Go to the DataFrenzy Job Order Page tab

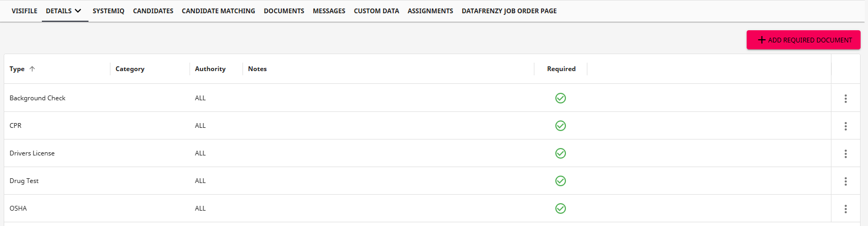[x=509, y=11]
